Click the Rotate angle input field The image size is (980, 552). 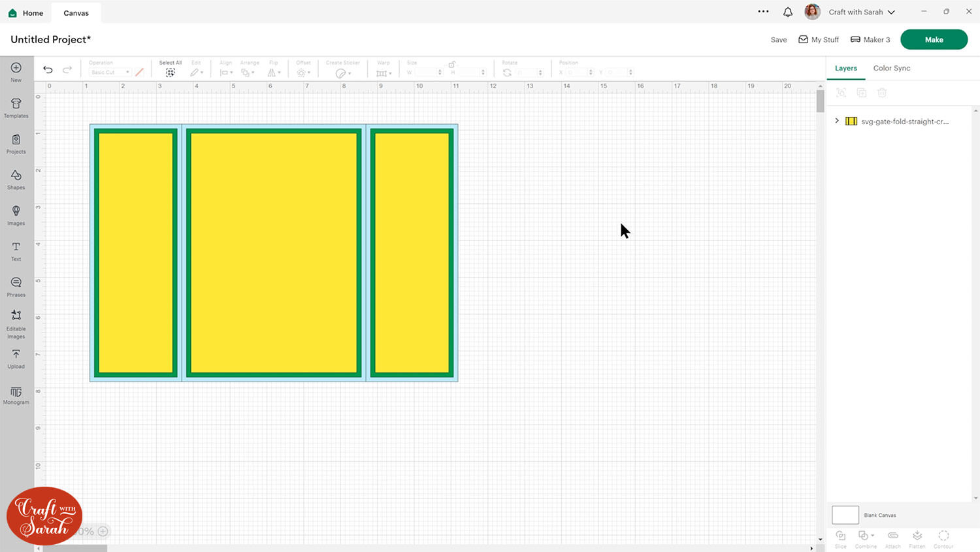(529, 73)
